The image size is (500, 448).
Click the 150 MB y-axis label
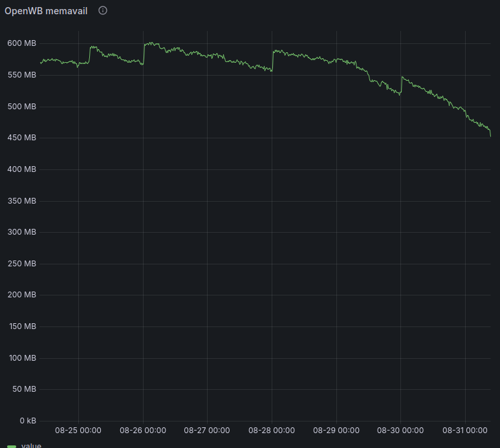23,326
